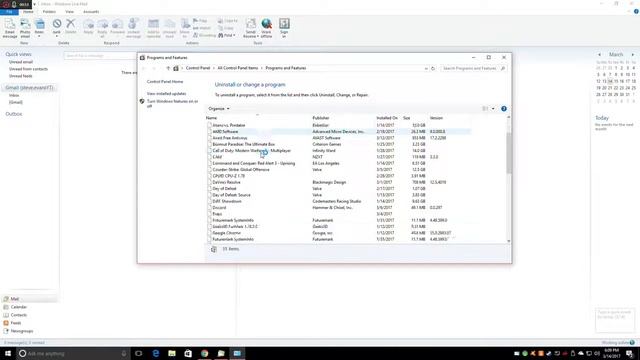
Task: Open the File tab in Live Mail
Action: coord(9,12)
